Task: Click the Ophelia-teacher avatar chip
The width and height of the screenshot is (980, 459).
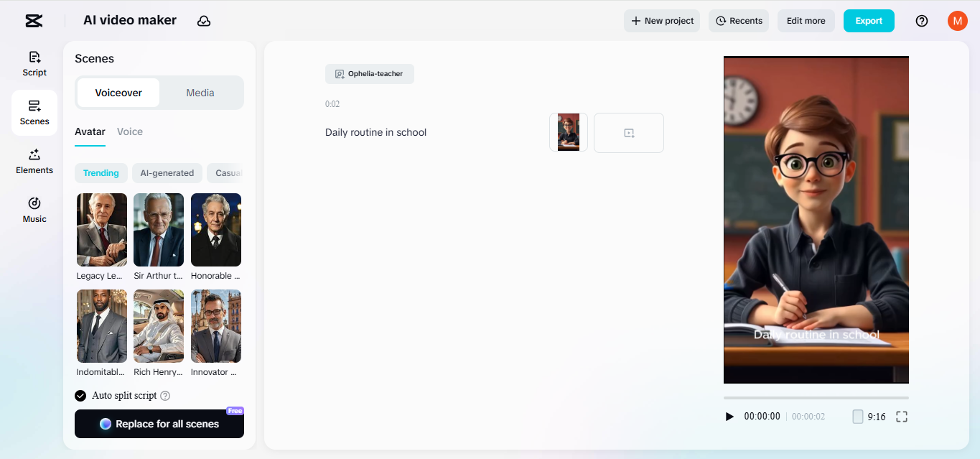Action: (369, 73)
